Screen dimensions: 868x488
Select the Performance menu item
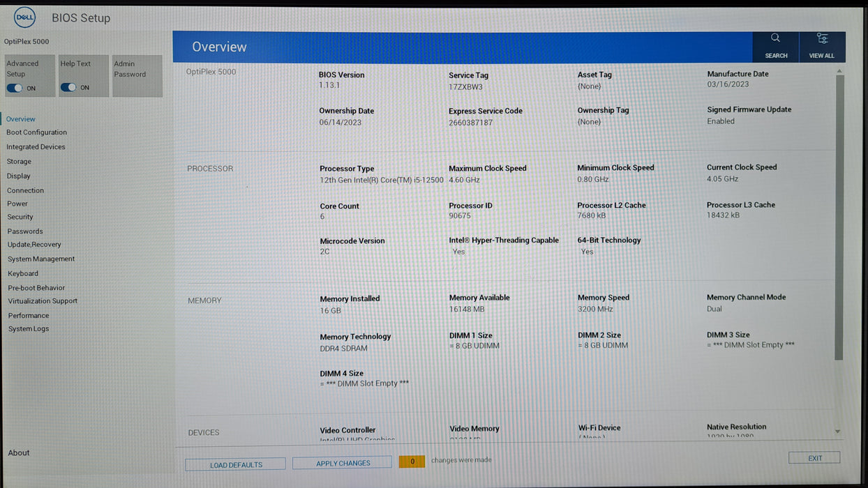click(29, 316)
